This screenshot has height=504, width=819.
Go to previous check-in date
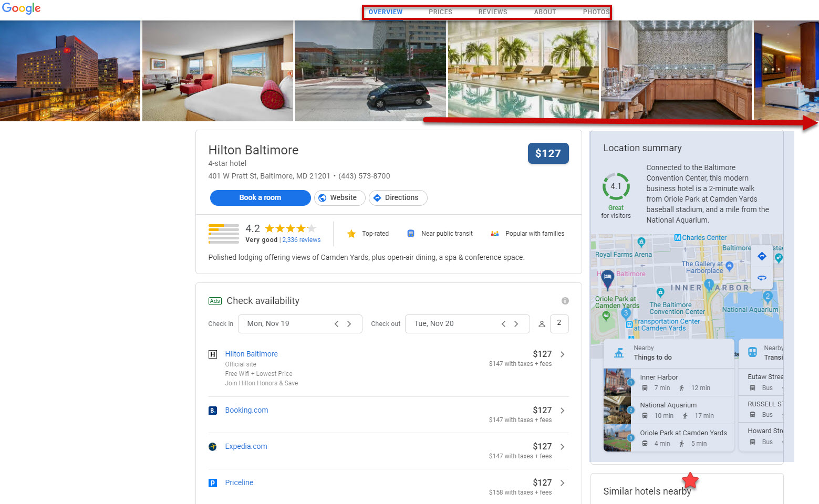pos(336,324)
